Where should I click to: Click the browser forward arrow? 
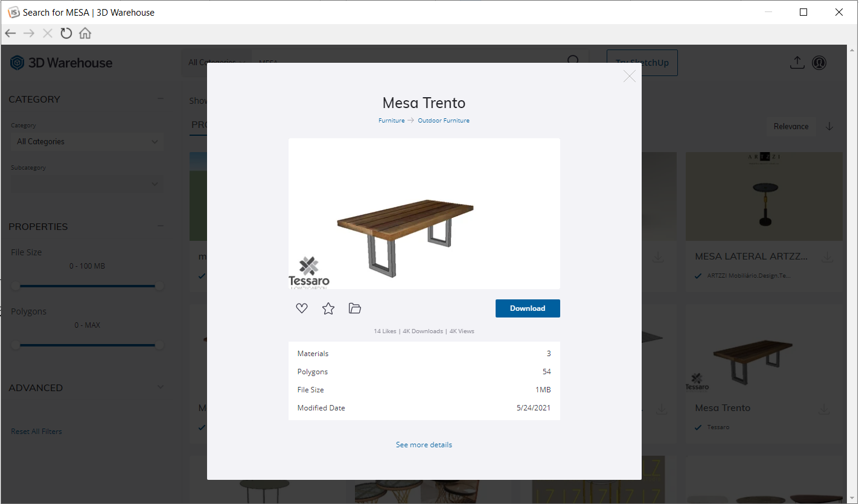point(28,33)
